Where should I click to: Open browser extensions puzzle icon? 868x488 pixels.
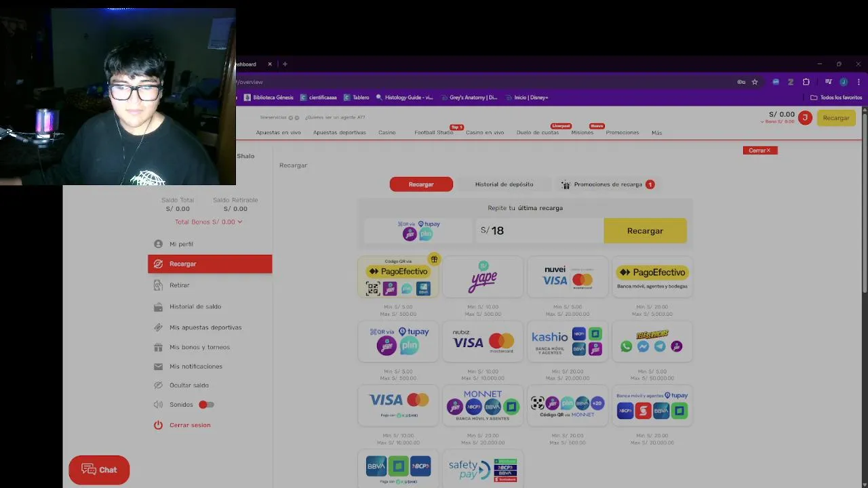click(x=806, y=82)
